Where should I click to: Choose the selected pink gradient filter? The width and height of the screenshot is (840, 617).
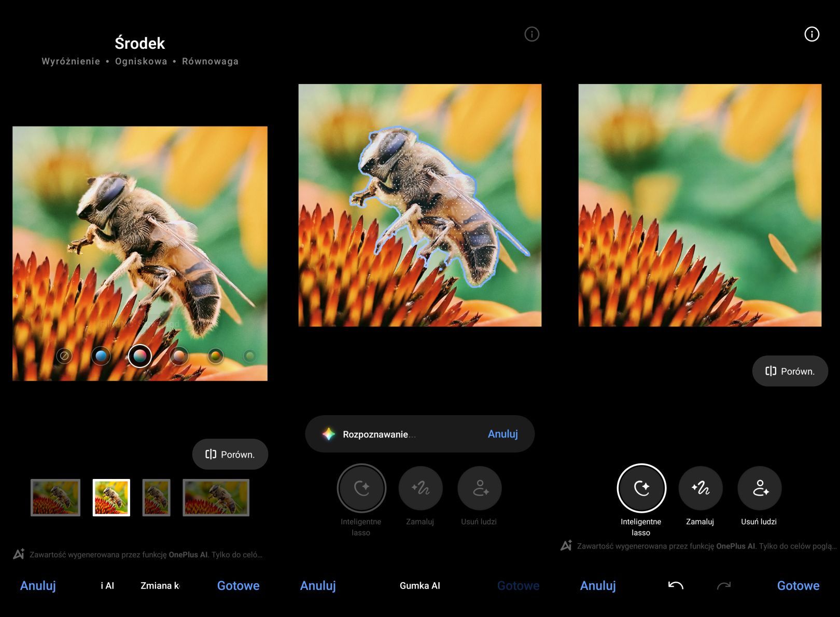(x=139, y=356)
